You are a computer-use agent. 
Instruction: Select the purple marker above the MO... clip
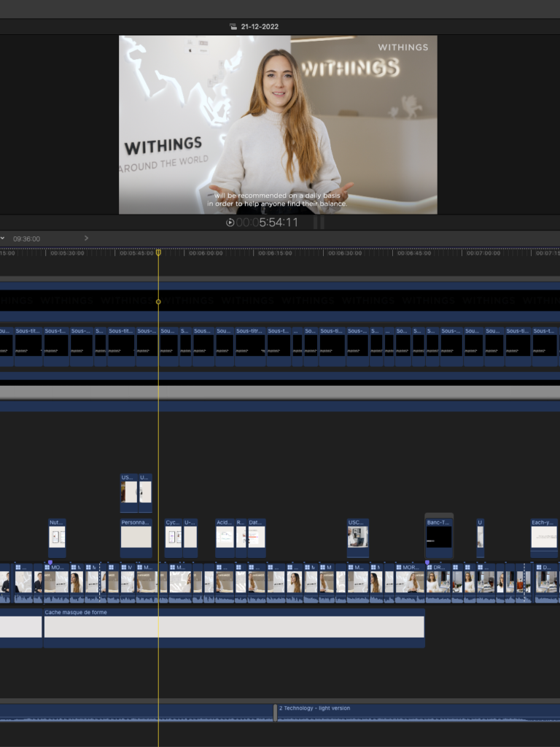click(x=50, y=562)
